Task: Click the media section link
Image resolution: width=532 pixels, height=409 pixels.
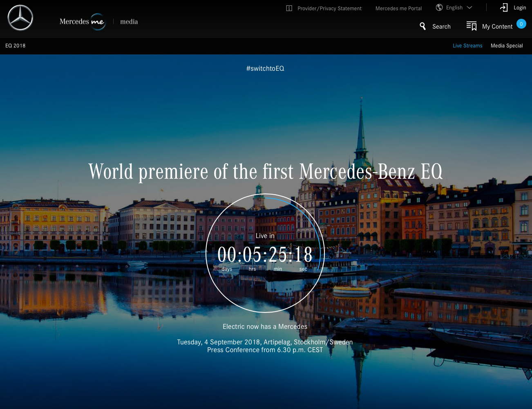Action: click(x=129, y=22)
